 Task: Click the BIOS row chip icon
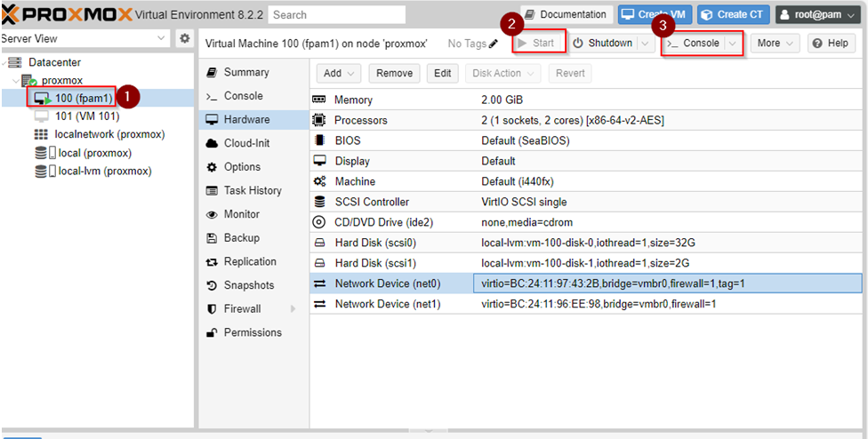319,140
